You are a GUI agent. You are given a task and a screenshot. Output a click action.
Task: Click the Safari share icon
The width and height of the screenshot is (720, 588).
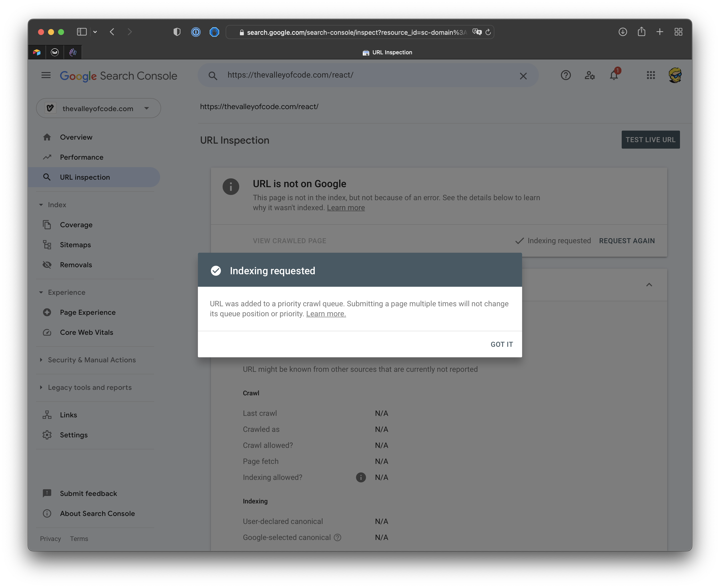(x=641, y=32)
